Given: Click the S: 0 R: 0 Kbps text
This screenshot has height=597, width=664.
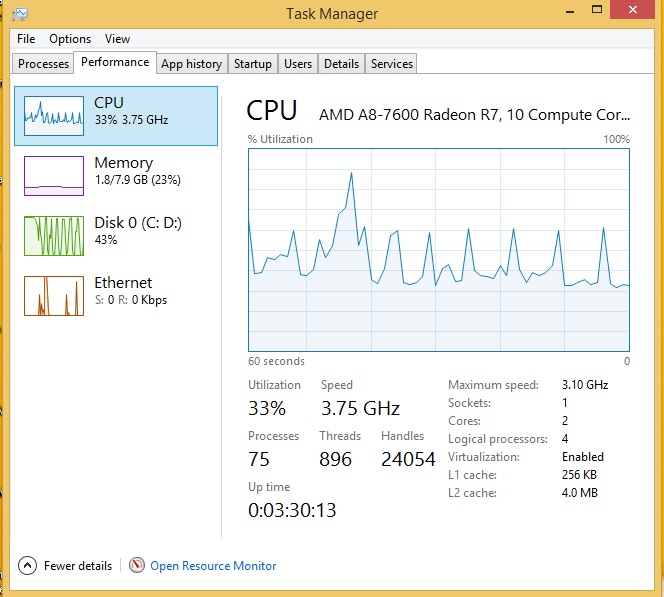Looking at the screenshot, I should tap(131, 300).
